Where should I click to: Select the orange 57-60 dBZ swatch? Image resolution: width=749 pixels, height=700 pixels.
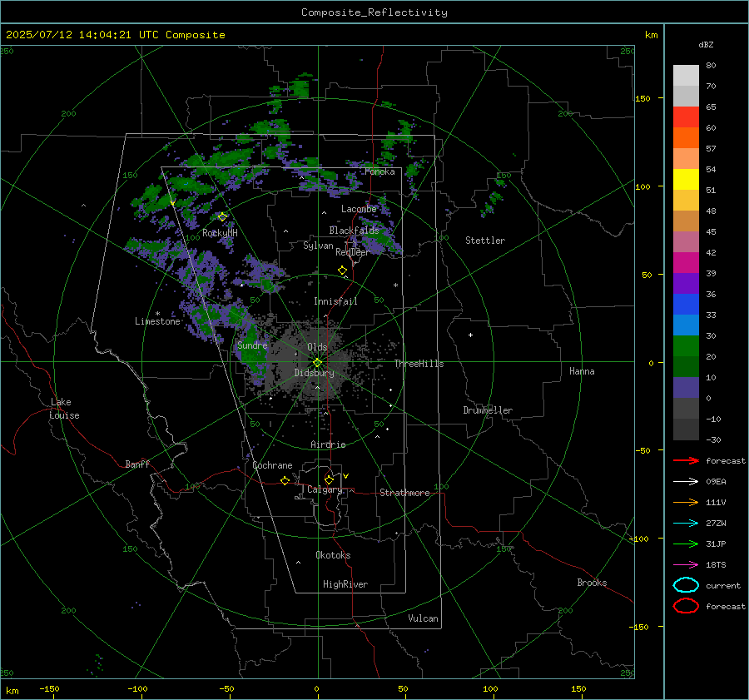click(686, 138)
